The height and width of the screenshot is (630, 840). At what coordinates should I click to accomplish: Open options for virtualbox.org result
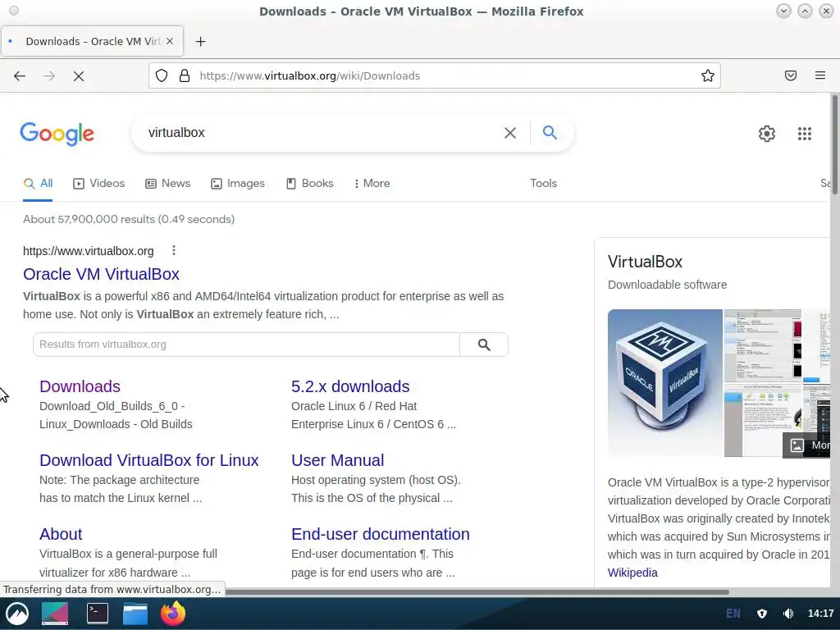(174, 250)
